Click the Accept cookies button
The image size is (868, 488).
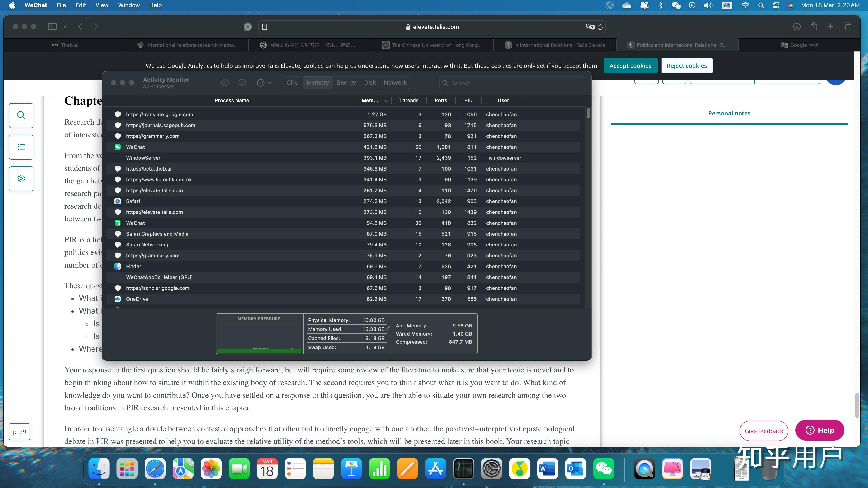(x=630, y=66)
